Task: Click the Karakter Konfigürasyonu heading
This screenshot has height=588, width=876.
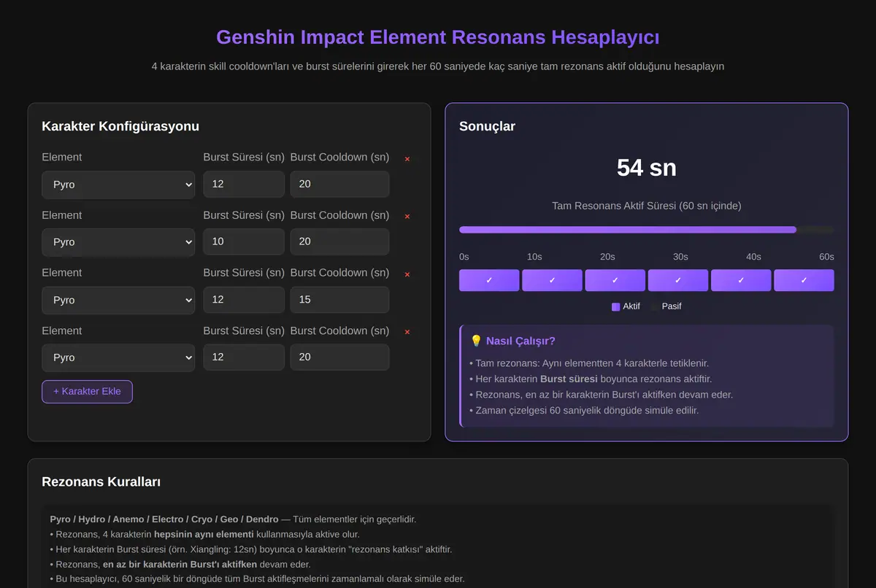Action: point(120,126)
